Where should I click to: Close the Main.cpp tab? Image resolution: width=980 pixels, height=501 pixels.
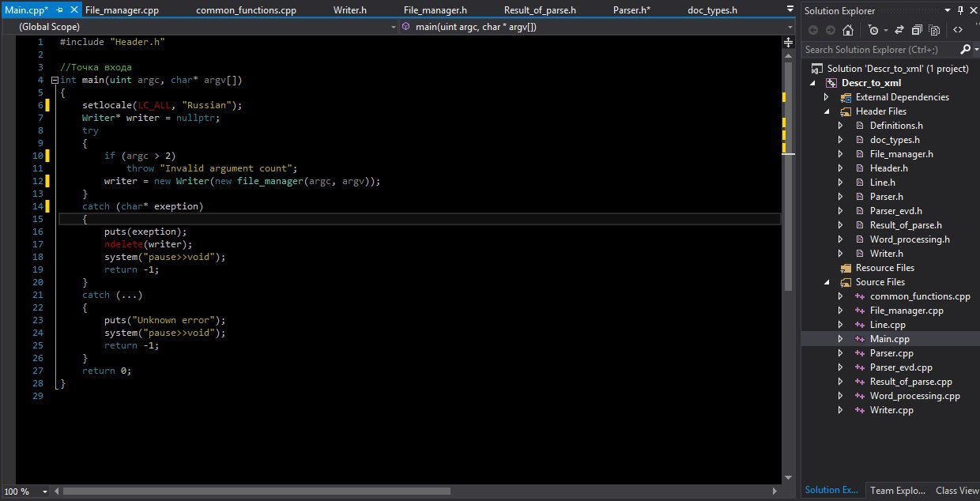[x=73, y=10]
